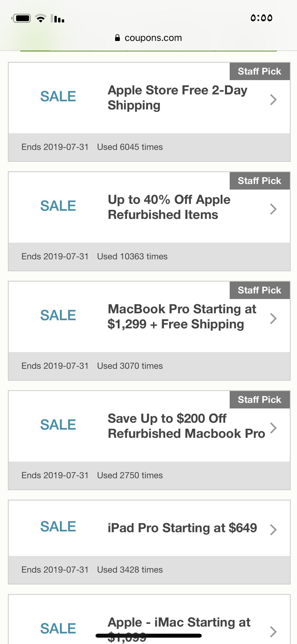Open MacBook Pro $1,299 deal arrow
The height and width of the screenshot is (644, 297).
pyautogui.click(x=273, y=319)
